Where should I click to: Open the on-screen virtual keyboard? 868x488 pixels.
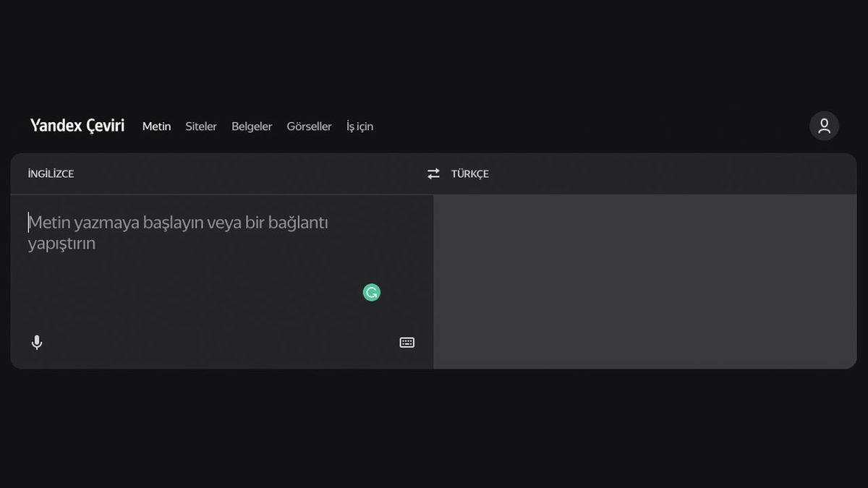[x=407, y=343]
